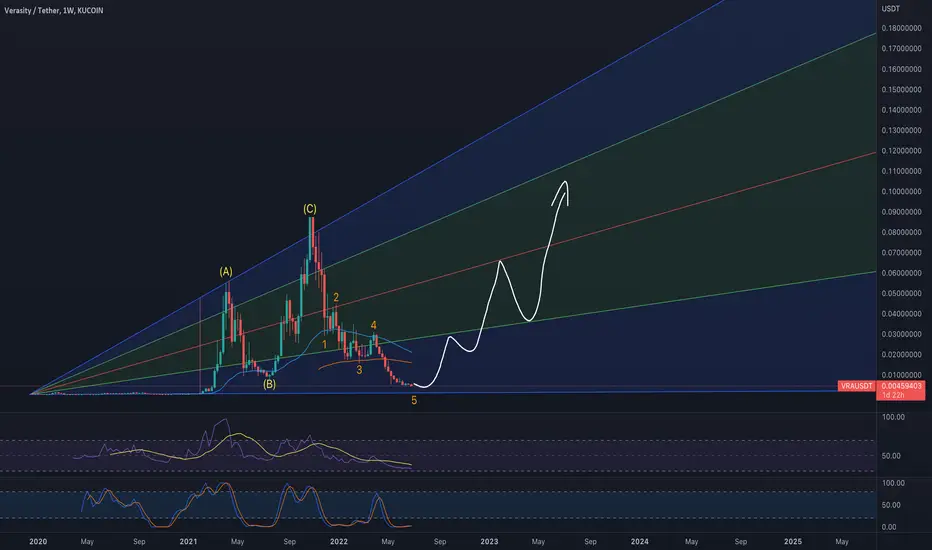Screen dimensions: 932x550
Task: Select the (C) wave label at the peak
Action: click(x=310, y=209)
